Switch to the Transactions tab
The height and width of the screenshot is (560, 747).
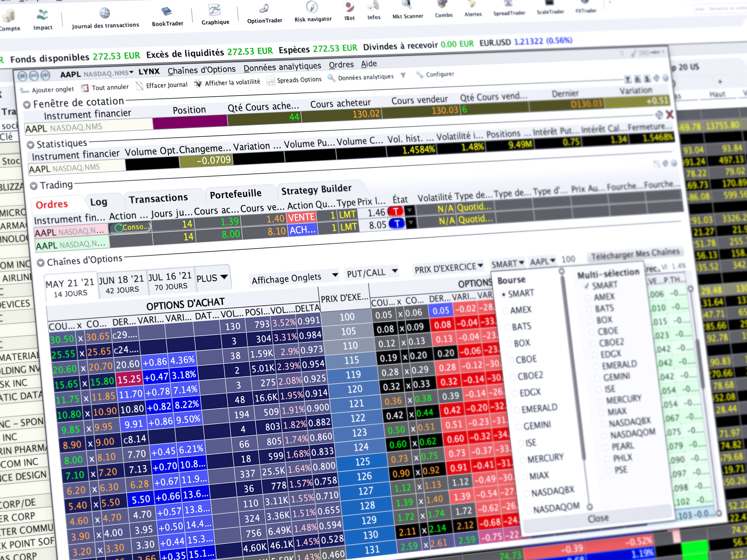click(x=158, y=199)
